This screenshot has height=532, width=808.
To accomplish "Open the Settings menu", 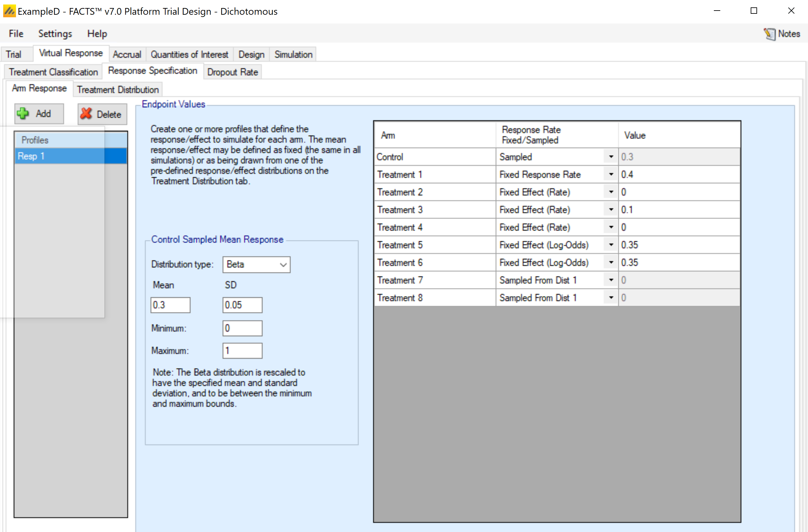I will (x=55, y=34).
